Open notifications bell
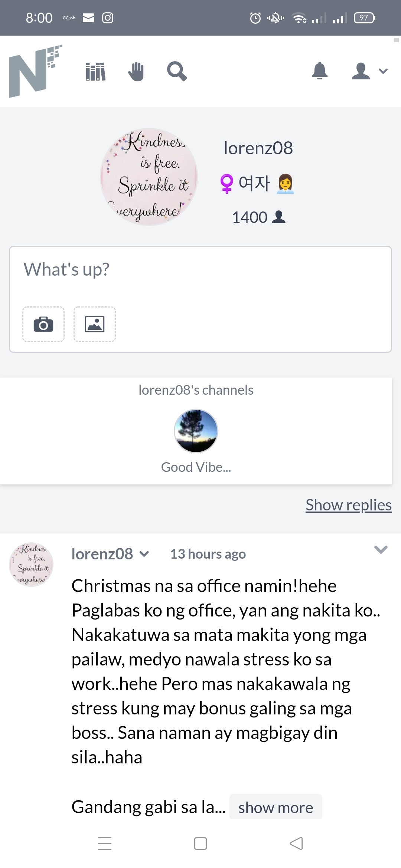This screenshot has height=868, width=401. pos(320,70)
